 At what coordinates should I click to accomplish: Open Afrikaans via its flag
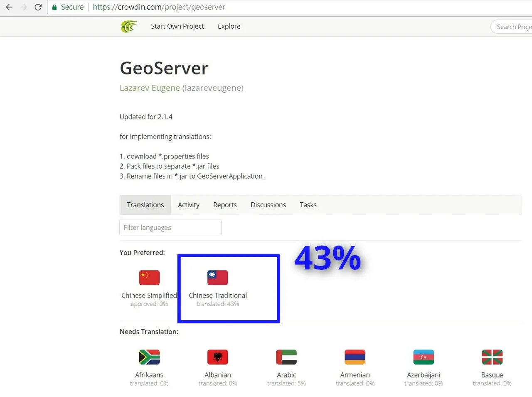149,357
